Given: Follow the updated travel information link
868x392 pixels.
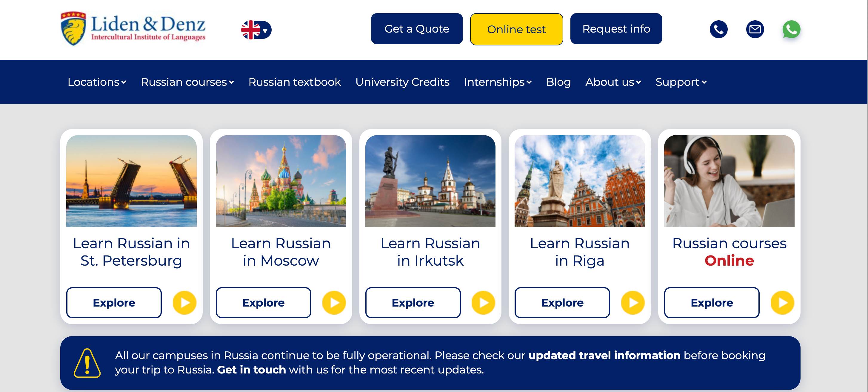Looking at the screenshot, I should coord(604,355).
